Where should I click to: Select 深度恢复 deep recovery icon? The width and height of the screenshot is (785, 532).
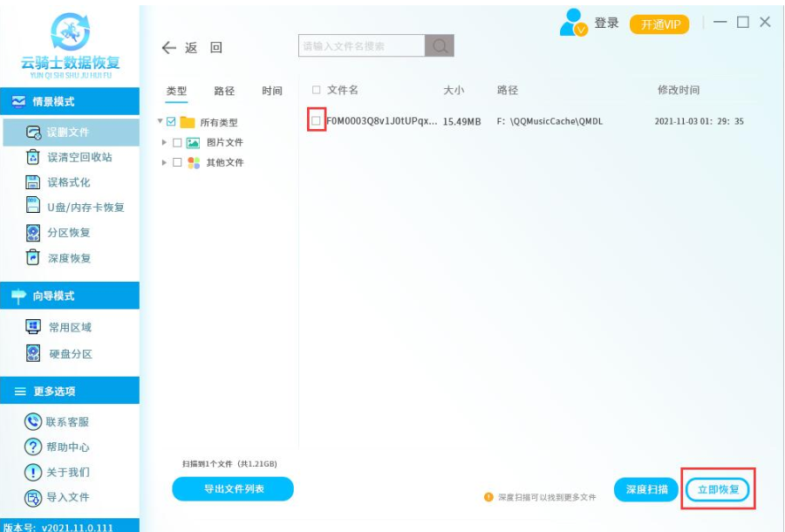(34, 258)
